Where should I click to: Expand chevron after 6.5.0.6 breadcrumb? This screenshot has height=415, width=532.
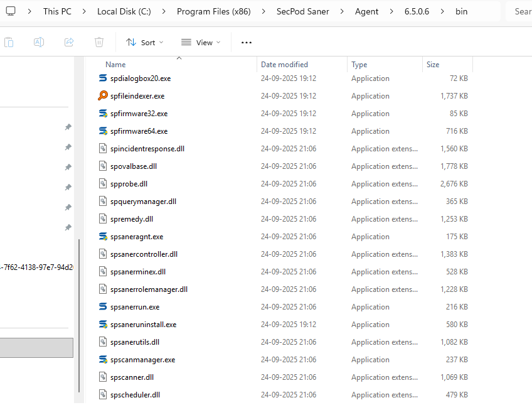tap(442, 11)
